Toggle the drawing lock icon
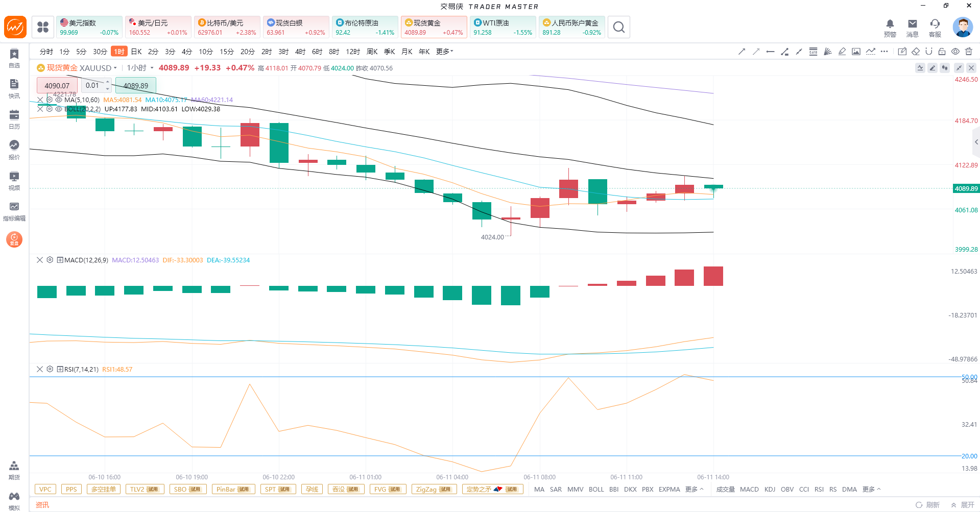This screenshot has height=512, width=980. tap(942, 52)
